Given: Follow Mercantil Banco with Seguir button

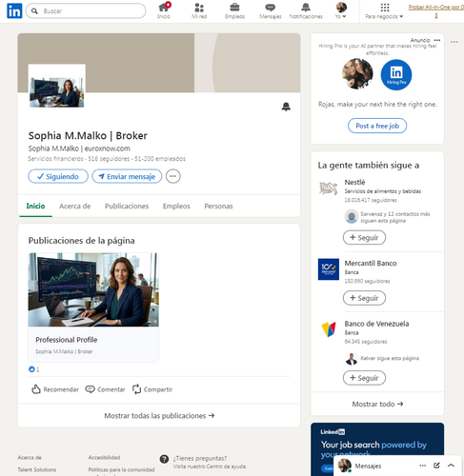Looking at the screenshot, I should [x=364, y=298].
